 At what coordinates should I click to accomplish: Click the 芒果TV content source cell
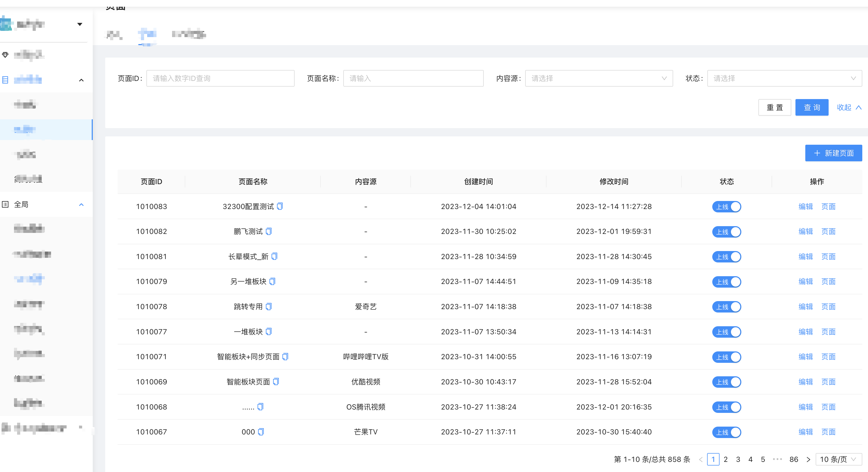click(x=366, y=432)
